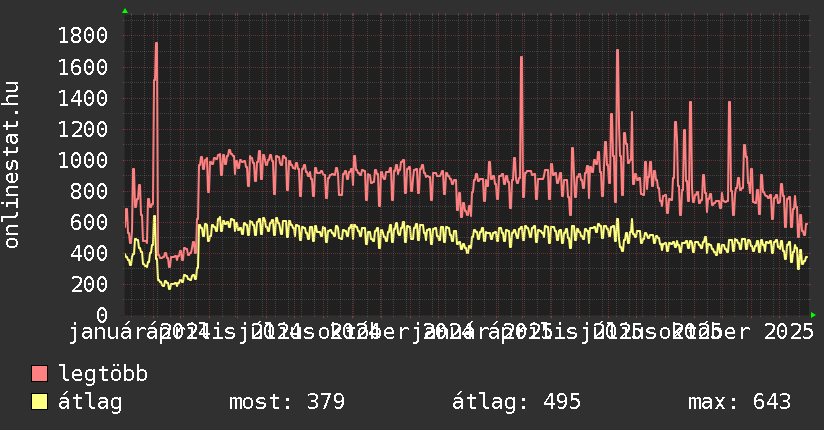
Task: Click the green arrow at the x-axis end
Action: point(813,315)
